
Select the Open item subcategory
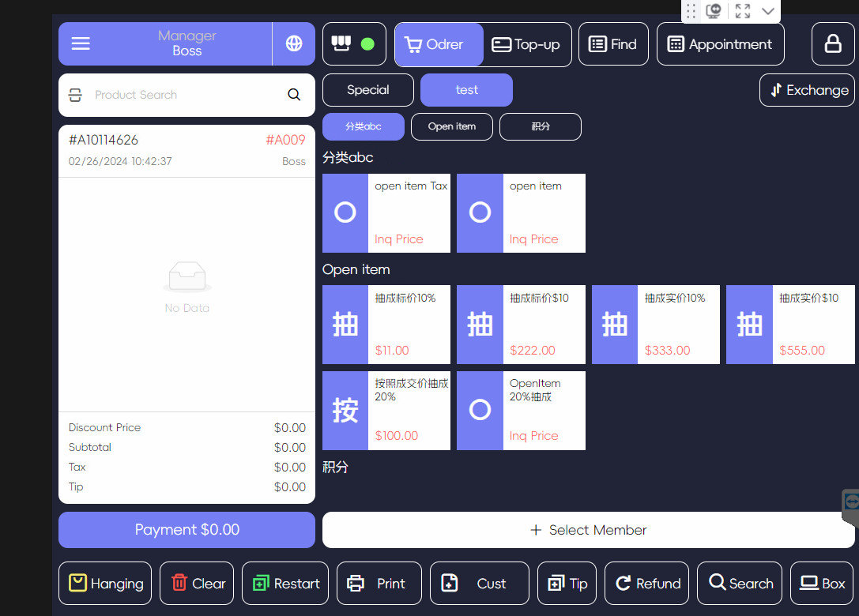click(x=452, y=126)
